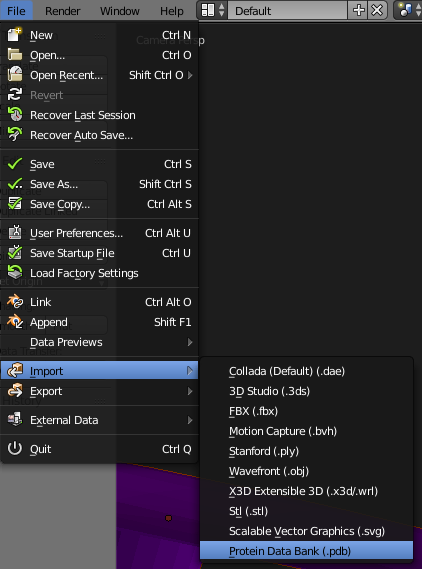
Task: Select Save Startup File
Action: click(99, 253)
